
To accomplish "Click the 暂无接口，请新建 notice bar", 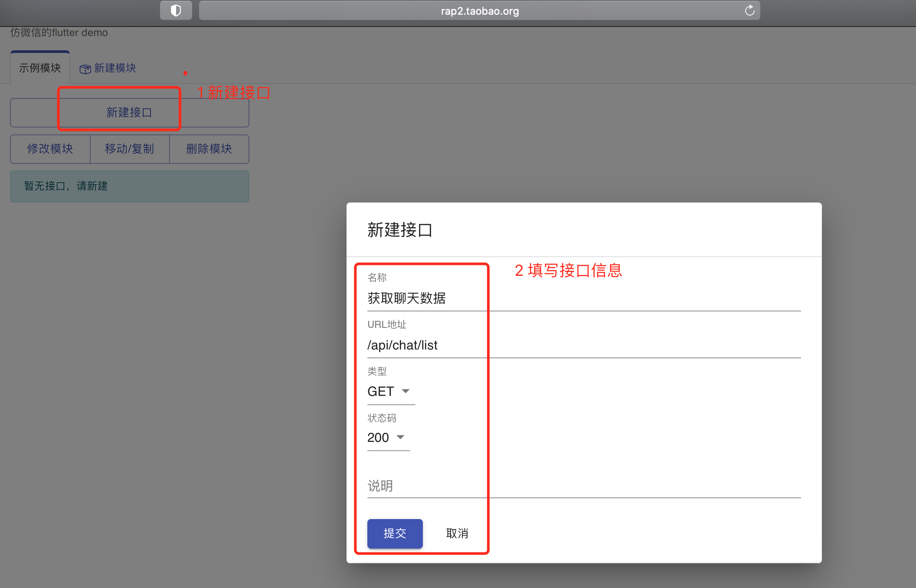I will point(129,186).
